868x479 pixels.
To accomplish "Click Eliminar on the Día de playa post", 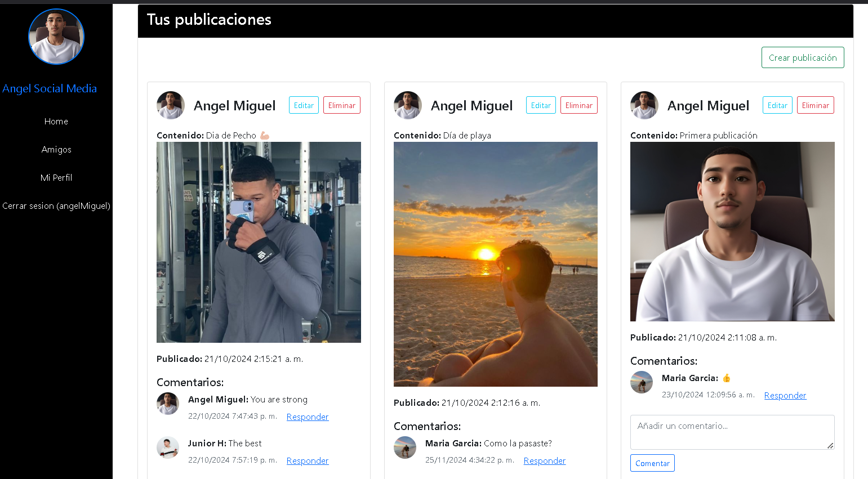I will [x=578, y=105].
